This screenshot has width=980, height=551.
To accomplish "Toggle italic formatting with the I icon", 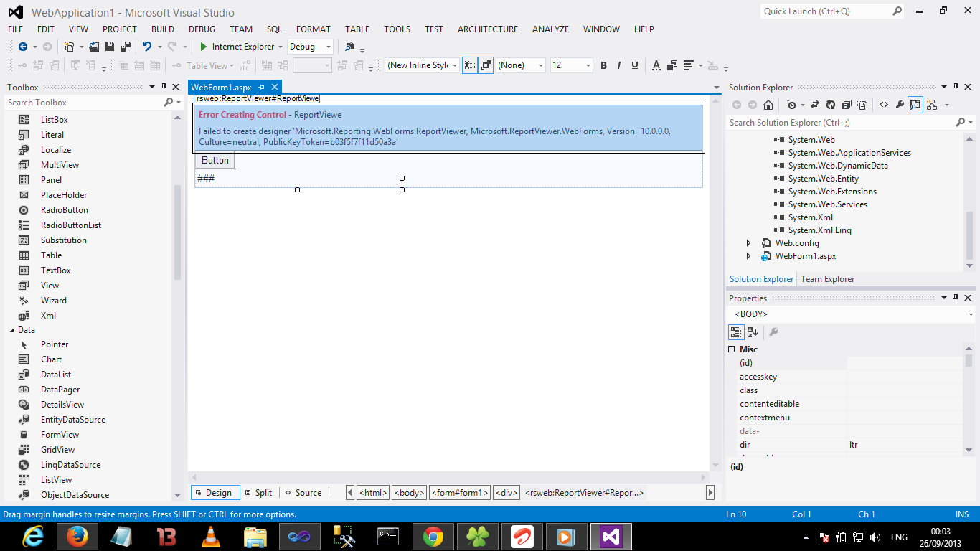I will tap(619, 65).
